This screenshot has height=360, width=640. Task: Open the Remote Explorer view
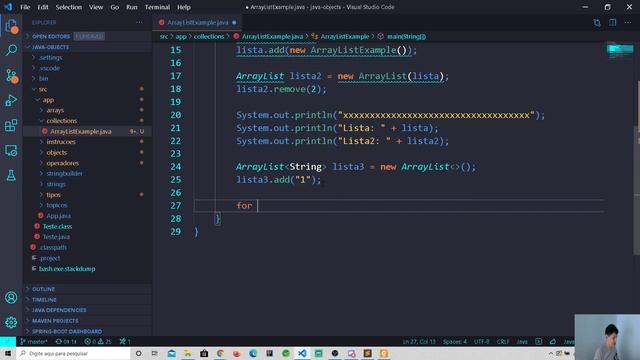point(11,151)
